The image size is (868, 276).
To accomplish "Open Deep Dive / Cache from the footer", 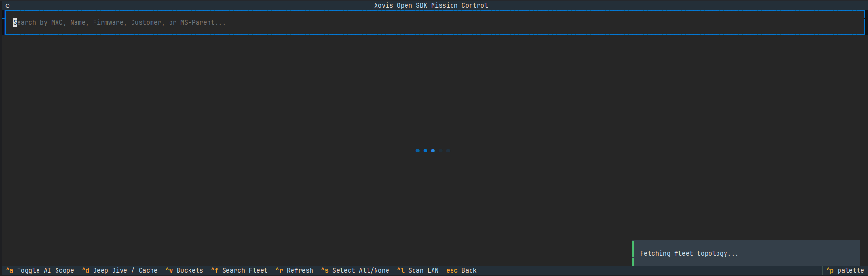I will coord(125,270).
